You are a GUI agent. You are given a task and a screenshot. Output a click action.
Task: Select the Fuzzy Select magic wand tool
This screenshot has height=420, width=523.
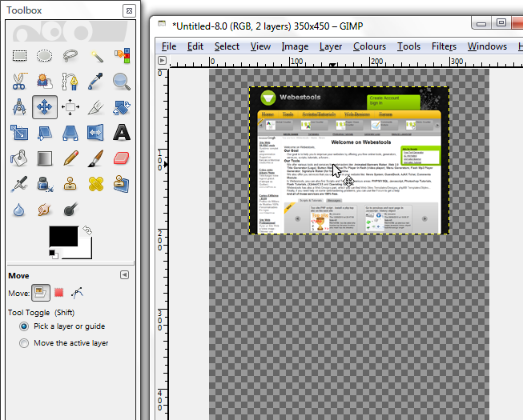point(96,56)
